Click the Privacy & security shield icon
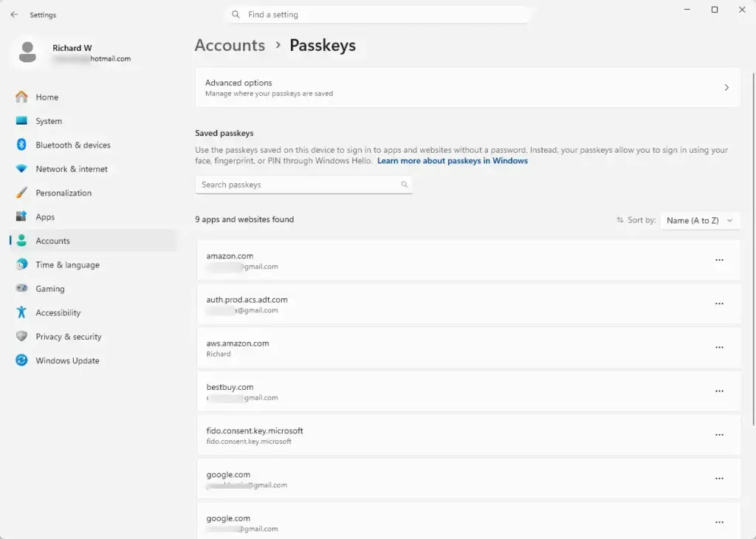The height and width of the screenshot is (539, 756). [21, 337]
